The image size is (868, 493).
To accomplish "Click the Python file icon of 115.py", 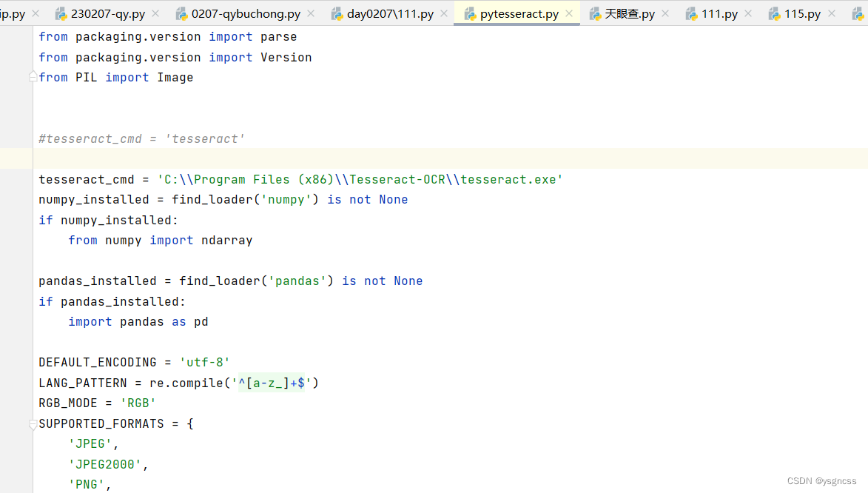I will 775,14.
